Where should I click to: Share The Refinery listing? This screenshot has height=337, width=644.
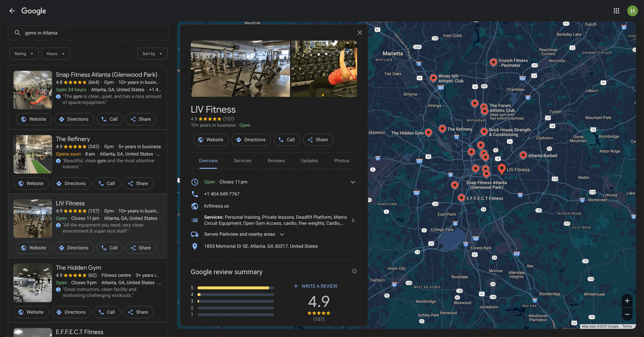(x=138, y=183)
